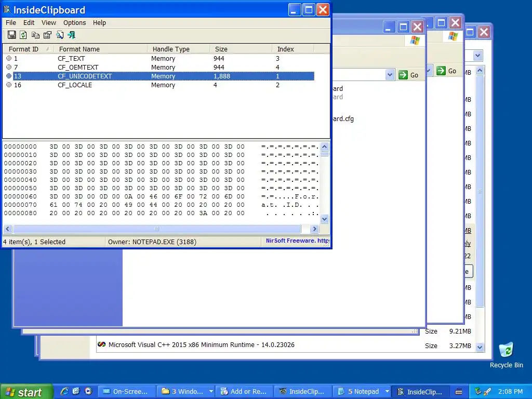Image resolution: width=532 pixels, height=399 pixels.
Task: Click the Copy toolbar icon
Action: point(35,35)
